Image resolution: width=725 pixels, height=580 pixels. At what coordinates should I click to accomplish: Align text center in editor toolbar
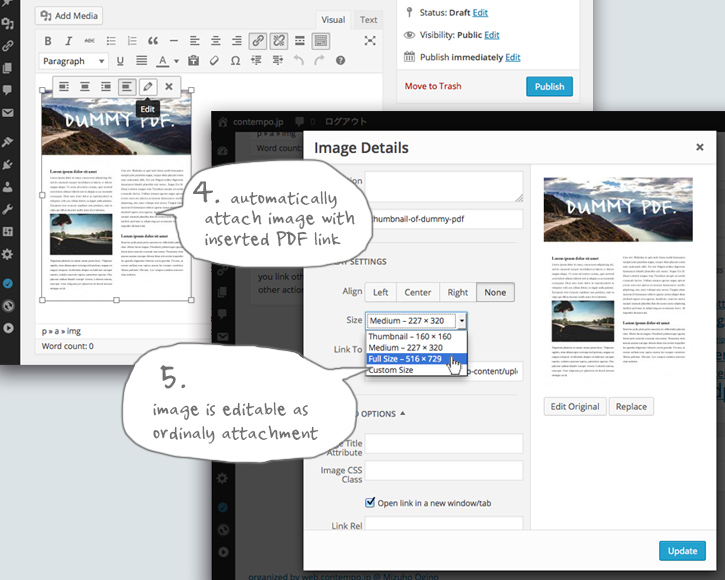pos(216,41)
